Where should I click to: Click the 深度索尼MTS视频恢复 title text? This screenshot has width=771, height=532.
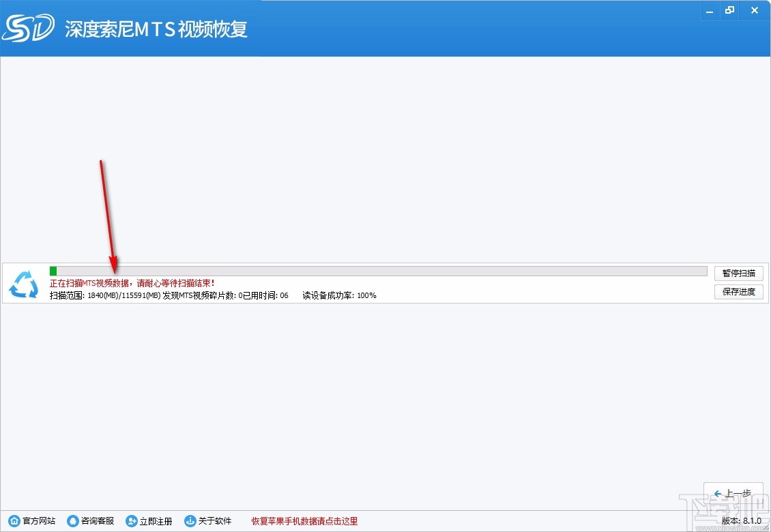tap(156, 29)
